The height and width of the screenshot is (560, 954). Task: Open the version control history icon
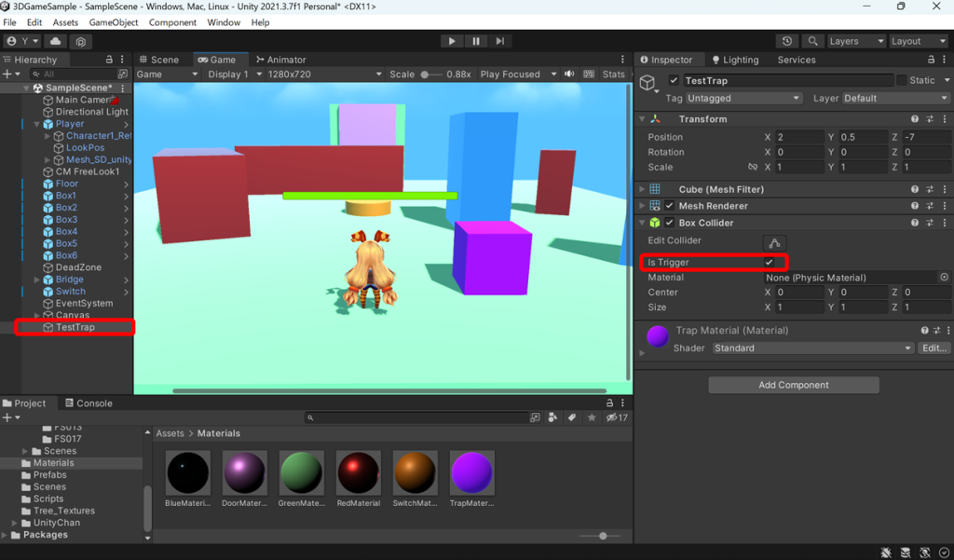pos(787,41)
